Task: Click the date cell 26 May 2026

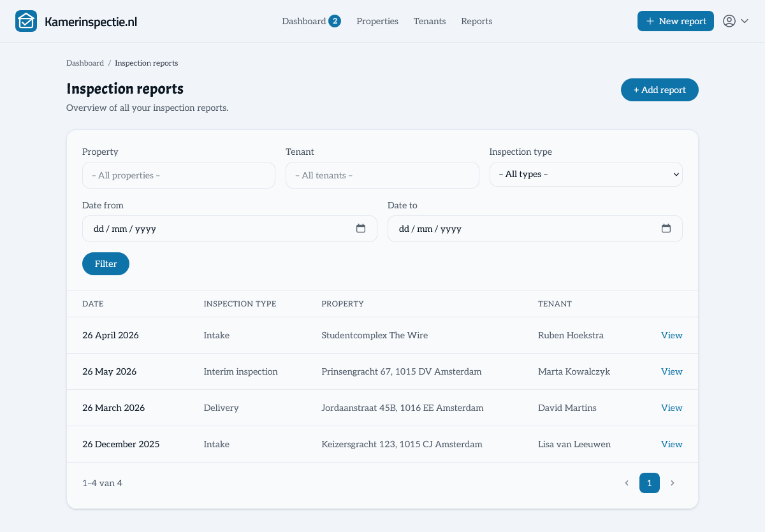Action: [x=109, y=371]
